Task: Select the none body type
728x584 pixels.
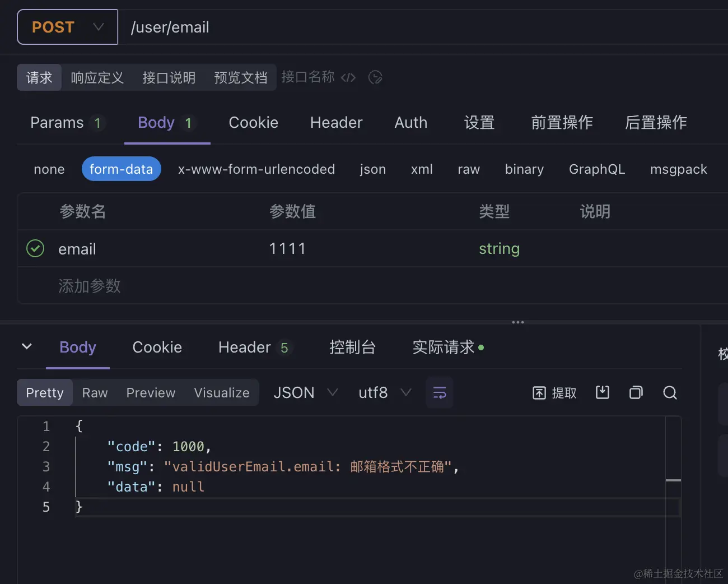Action: click(x=49, y=169)
